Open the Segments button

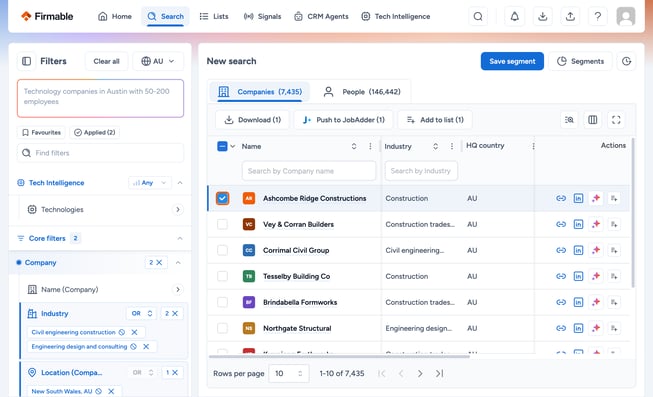point(581,61)
